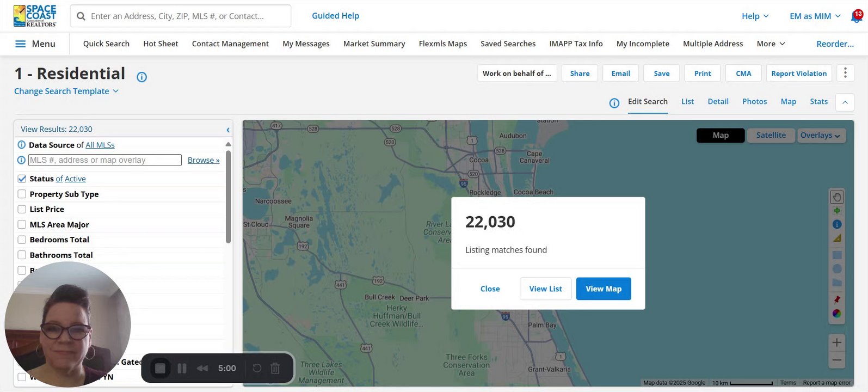Click the rewind recording icon
This screenshot has height=392, width=868.
202,369
